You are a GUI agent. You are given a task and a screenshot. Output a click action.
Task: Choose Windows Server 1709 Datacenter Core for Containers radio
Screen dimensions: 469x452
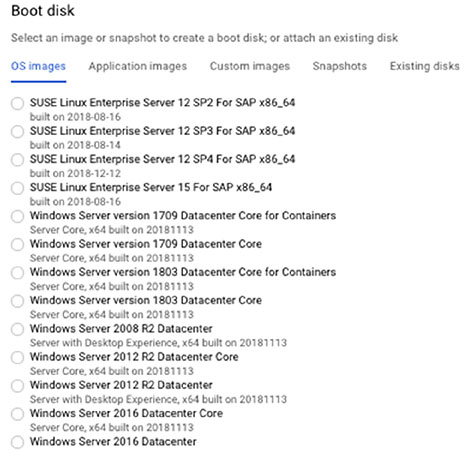17,216
